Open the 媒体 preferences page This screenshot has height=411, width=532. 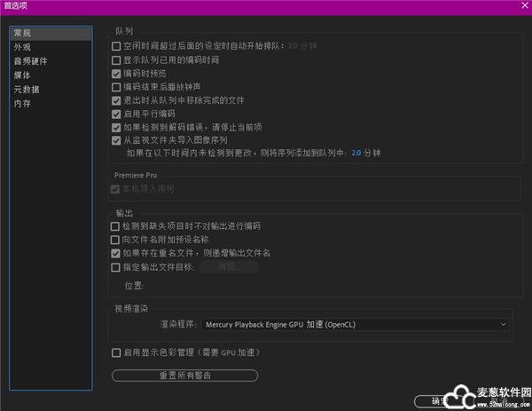pos(23,75)
